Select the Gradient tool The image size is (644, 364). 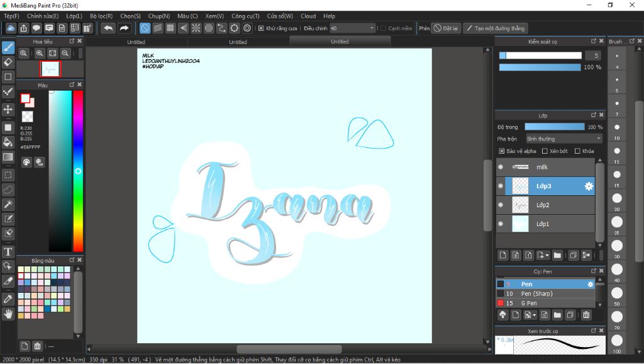point(8,157)
